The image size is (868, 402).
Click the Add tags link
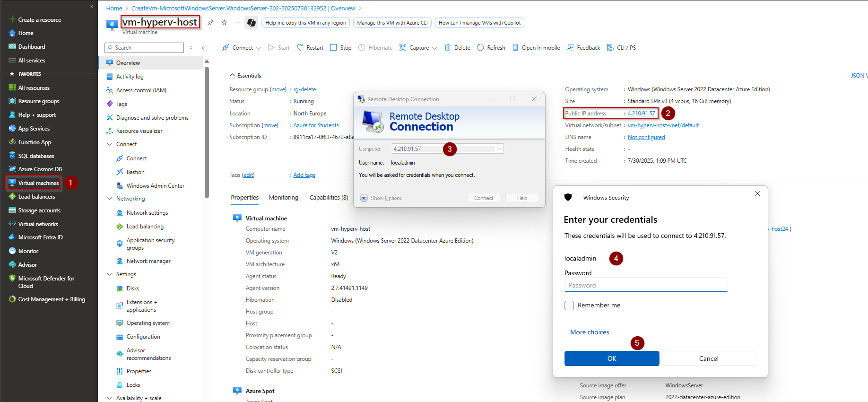pyautogui.click(x=304, y=175)
